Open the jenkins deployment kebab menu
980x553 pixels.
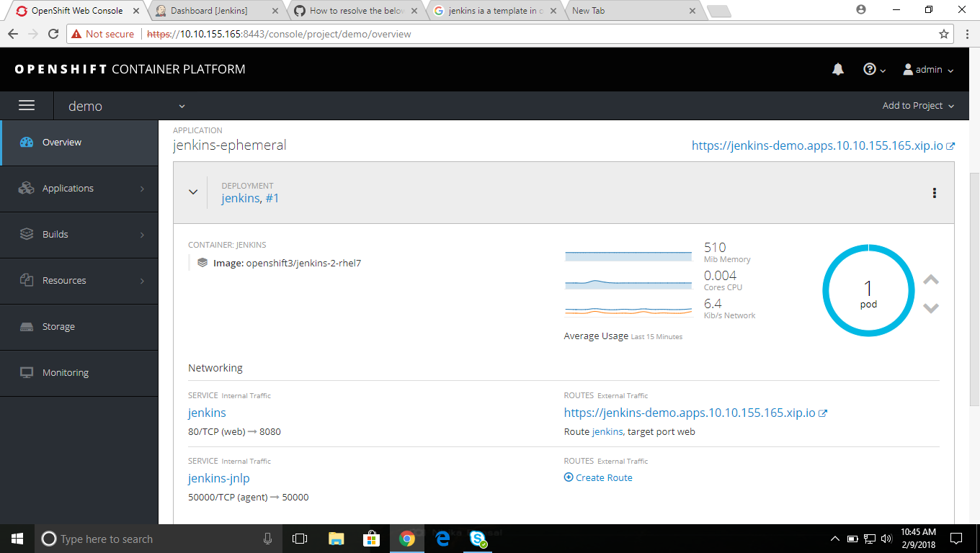tap(934, 193)
